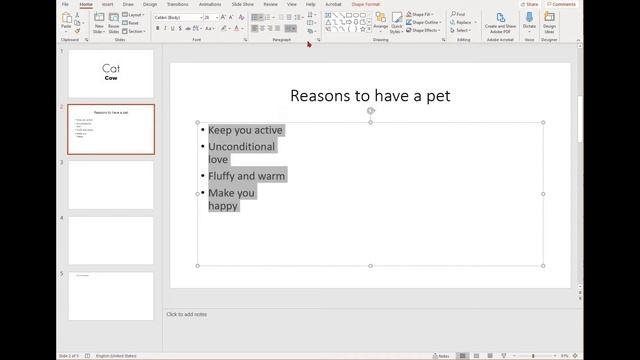Select slide 5 thumbnail
640x360 pixels.
(111, 296)
